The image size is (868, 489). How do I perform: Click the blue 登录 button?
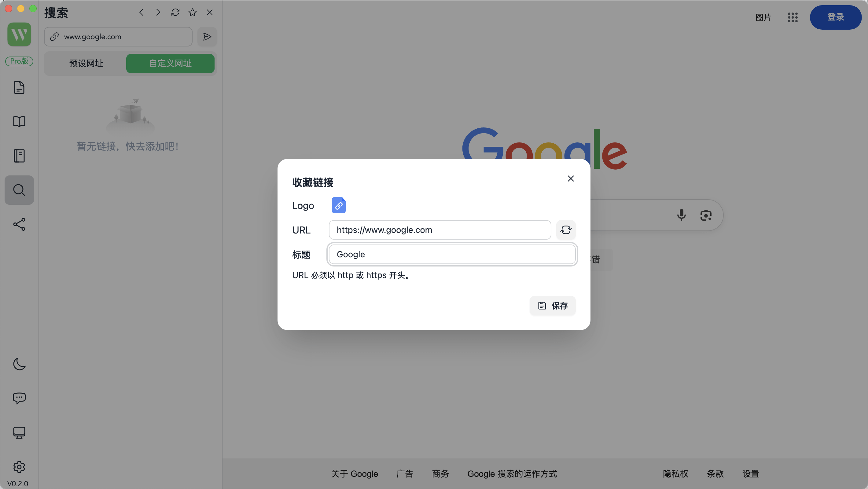click(836, 17)
